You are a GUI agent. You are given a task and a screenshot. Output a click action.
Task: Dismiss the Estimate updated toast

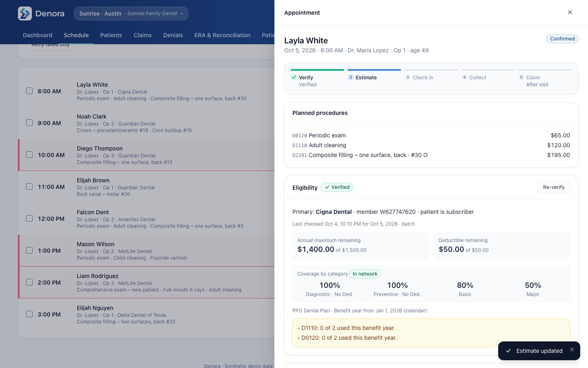tap(572, 350)
